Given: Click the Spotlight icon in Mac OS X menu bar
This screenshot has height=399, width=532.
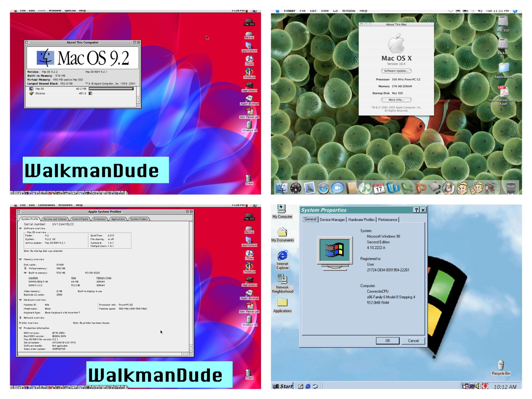Looking at the screenshot, I should [515, 11].
